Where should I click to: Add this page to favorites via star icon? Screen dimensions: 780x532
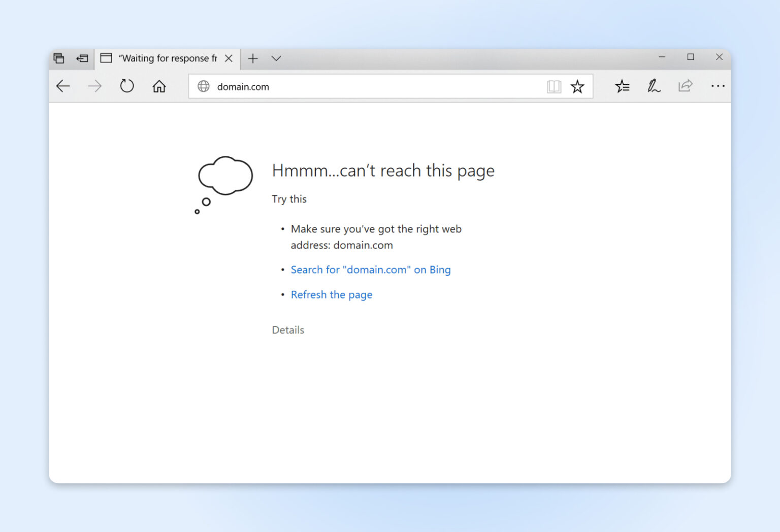point(578,86)
